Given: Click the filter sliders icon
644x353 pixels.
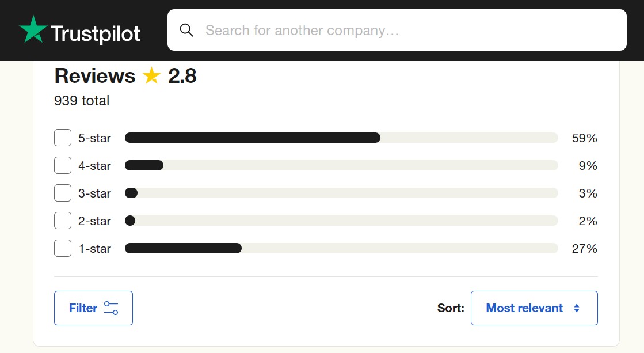Looking at the screenshot, I should 111,308.
